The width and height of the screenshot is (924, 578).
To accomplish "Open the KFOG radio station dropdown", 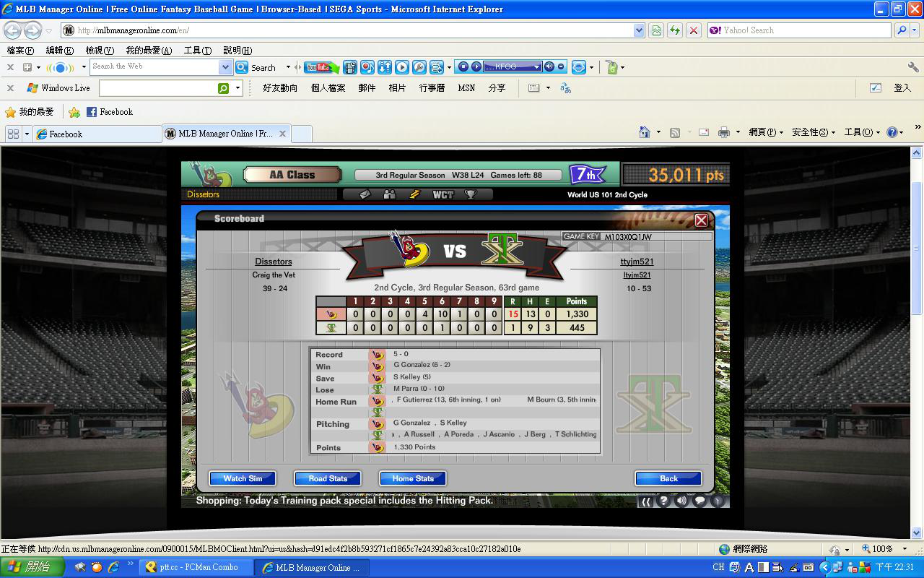I will [537, 67].
